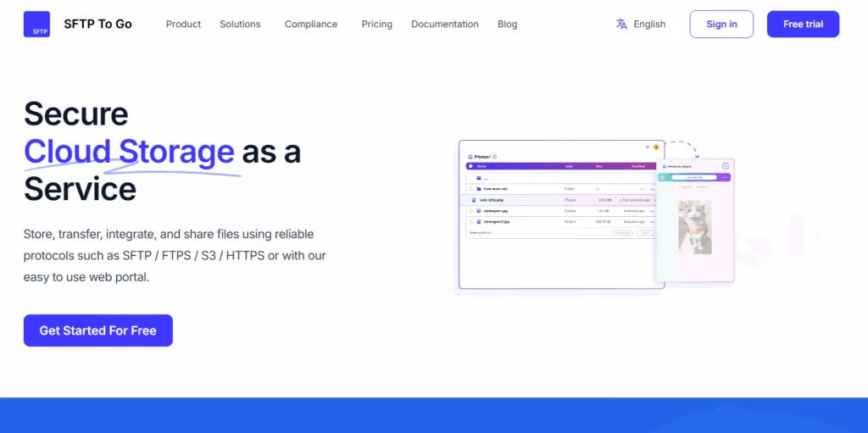Open the more options dots for stereogram2.jpg

[x=652, y=222]
